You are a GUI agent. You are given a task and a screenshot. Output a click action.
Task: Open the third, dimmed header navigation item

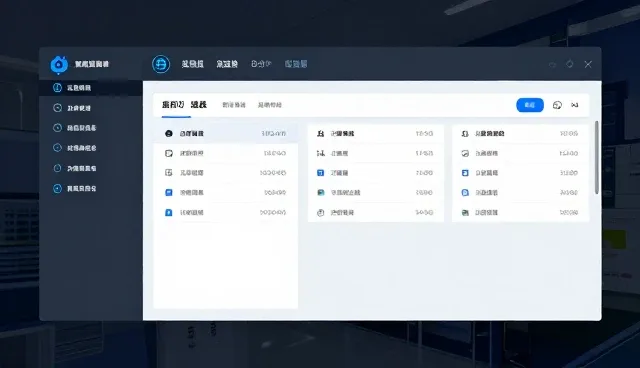point(261,64)
